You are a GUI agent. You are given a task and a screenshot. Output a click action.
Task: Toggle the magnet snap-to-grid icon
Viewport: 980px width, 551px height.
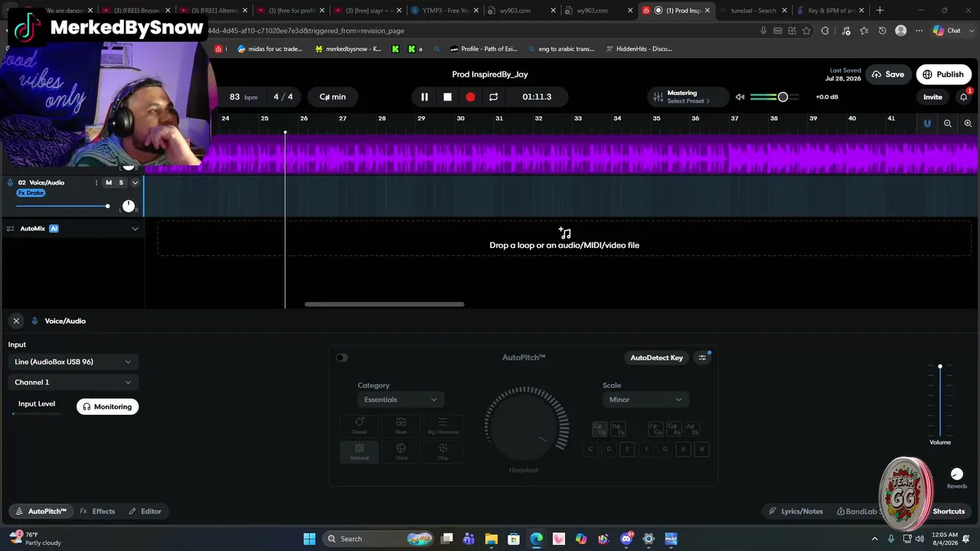coord(927,123)
